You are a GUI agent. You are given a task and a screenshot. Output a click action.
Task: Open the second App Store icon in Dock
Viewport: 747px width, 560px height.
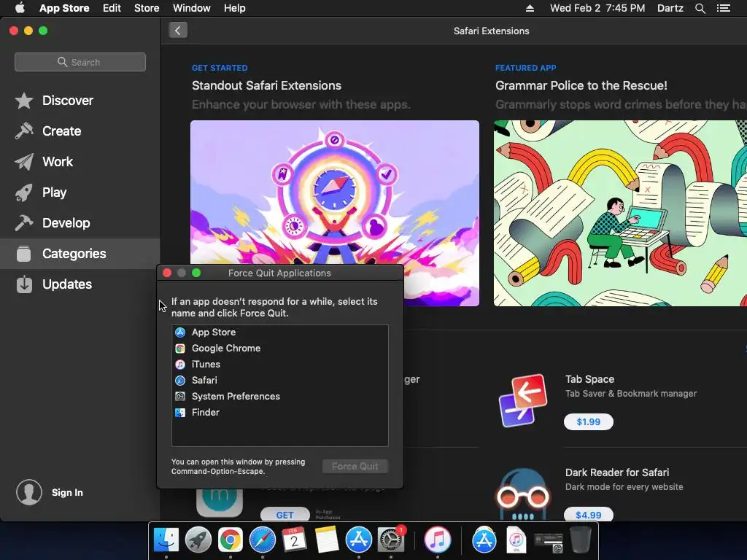[x=484, y=540]
